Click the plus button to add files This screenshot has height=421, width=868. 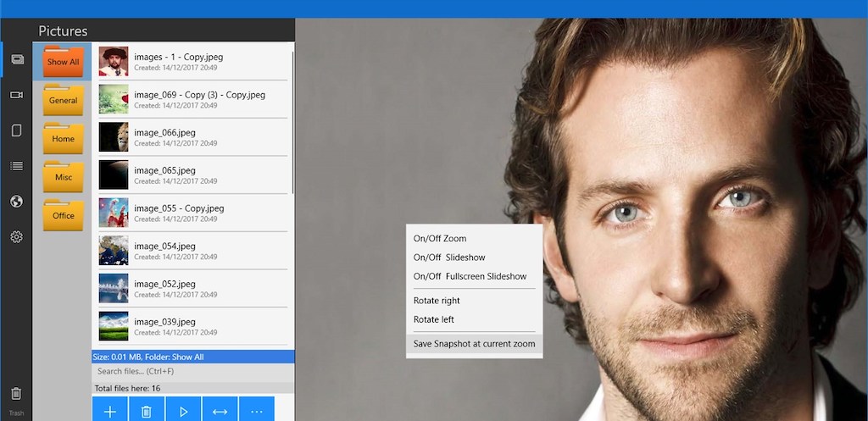pyautogui.click(x=109, y=411)
